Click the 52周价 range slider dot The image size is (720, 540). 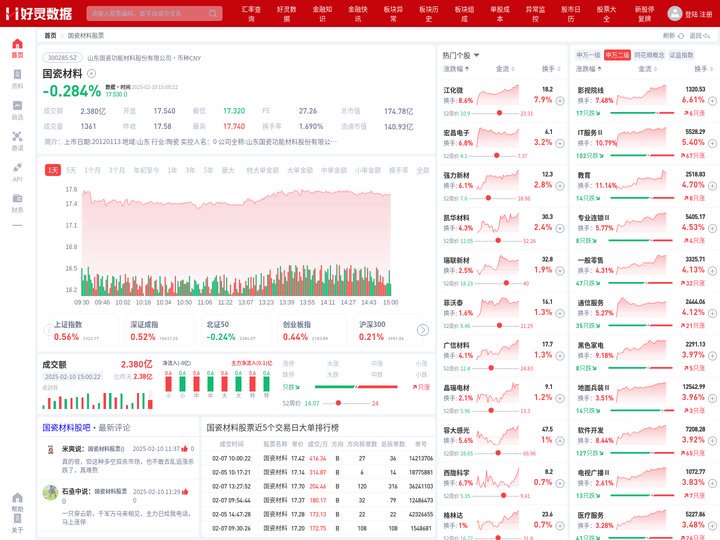[x=338, y=403]
